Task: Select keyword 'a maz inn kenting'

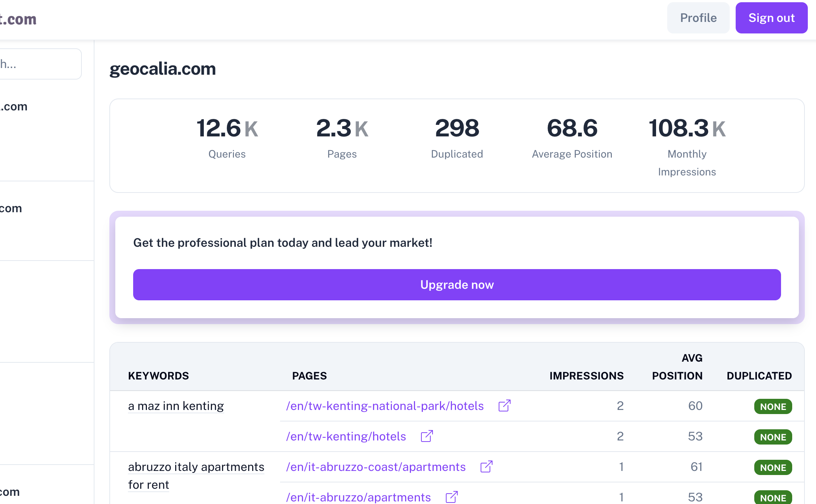Action: click(x=176, y=406)
